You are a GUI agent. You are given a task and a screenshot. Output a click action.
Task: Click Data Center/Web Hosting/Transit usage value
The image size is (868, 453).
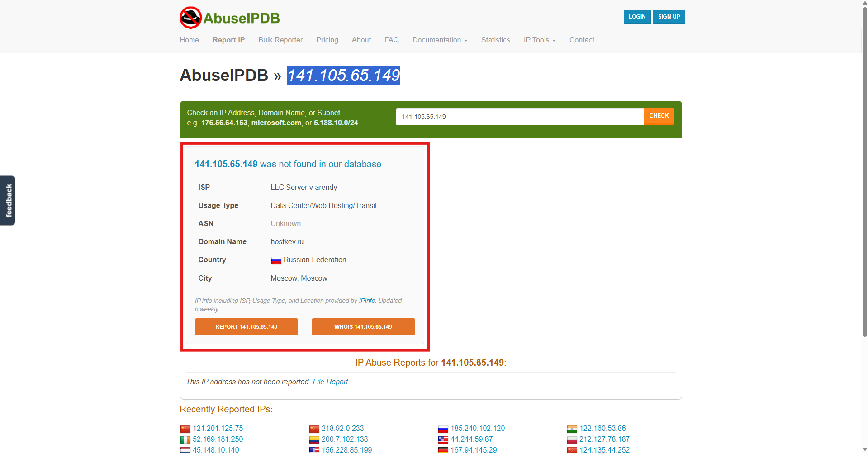(323, 205)
